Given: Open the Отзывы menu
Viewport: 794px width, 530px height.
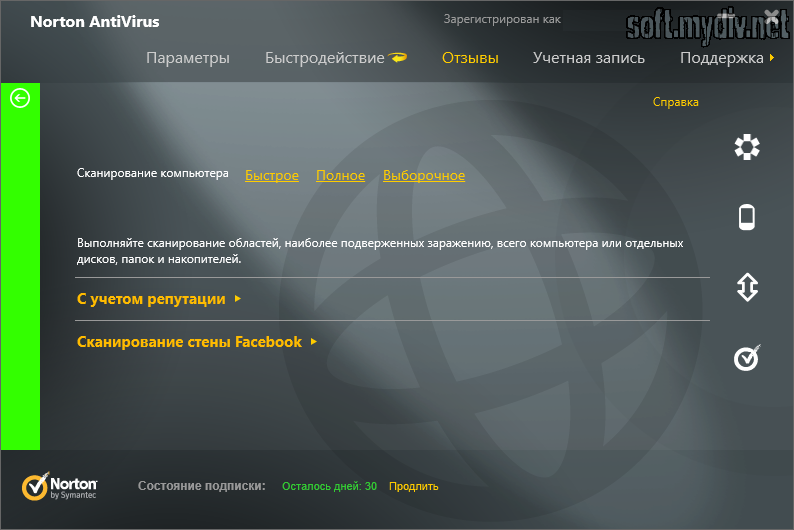Looking at the screenshot, I should [470, 58].
